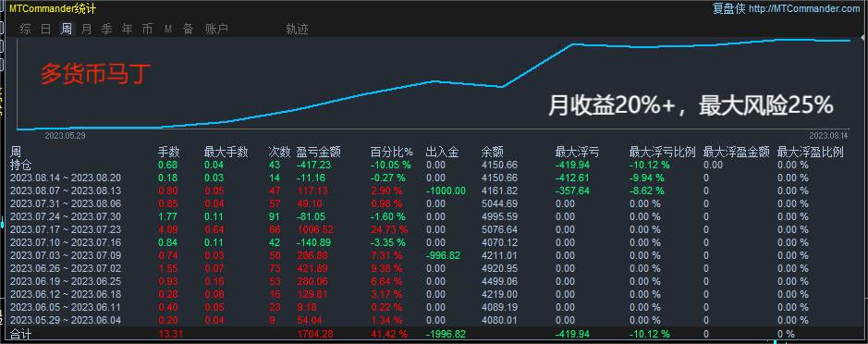Click chart start date 2023.05.29
Screen dimensions: 868x344
[x=65, y=135]
